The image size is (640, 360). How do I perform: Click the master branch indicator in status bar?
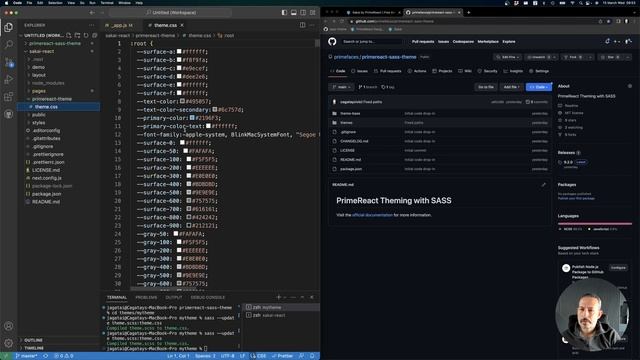pos(27,356)
